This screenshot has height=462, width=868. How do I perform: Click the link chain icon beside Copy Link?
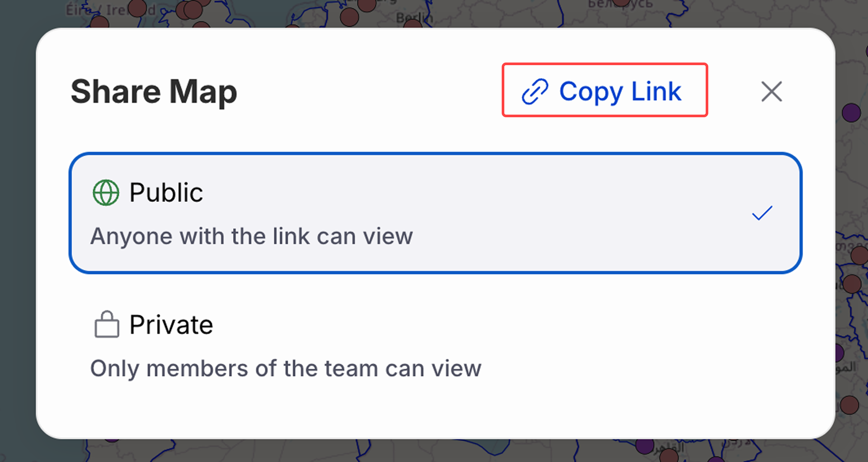point(534,91)
